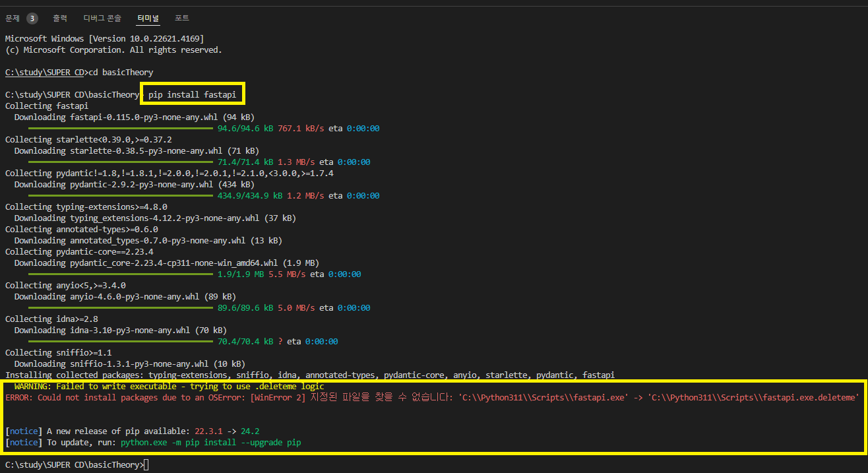Click 'Installing collected packages' line
The image size is (868, 473).
[309, 375]
